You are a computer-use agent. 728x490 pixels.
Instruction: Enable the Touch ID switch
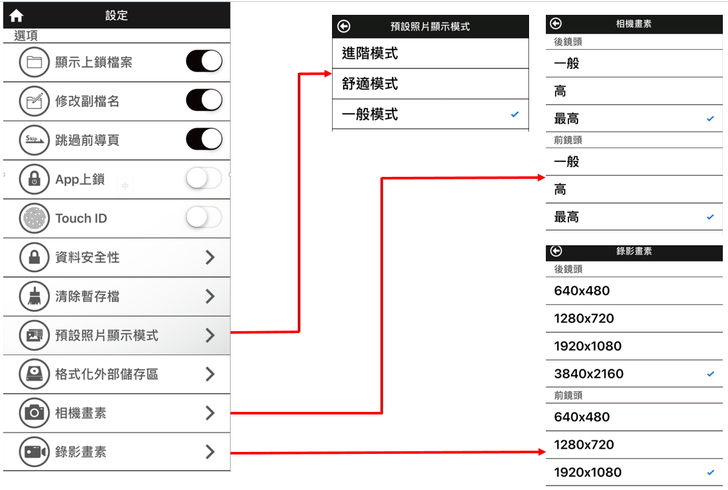tap(204, 217)
